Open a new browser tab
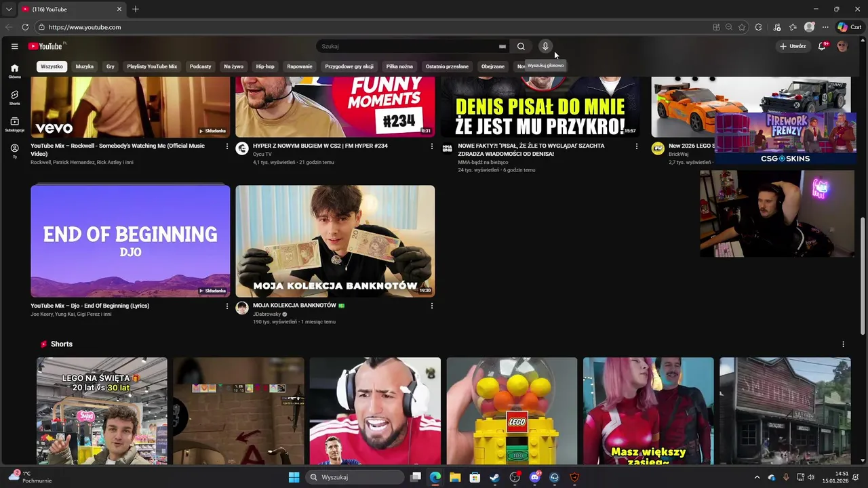The width and height of the screenshot is (868, 488). pos(136,9)
